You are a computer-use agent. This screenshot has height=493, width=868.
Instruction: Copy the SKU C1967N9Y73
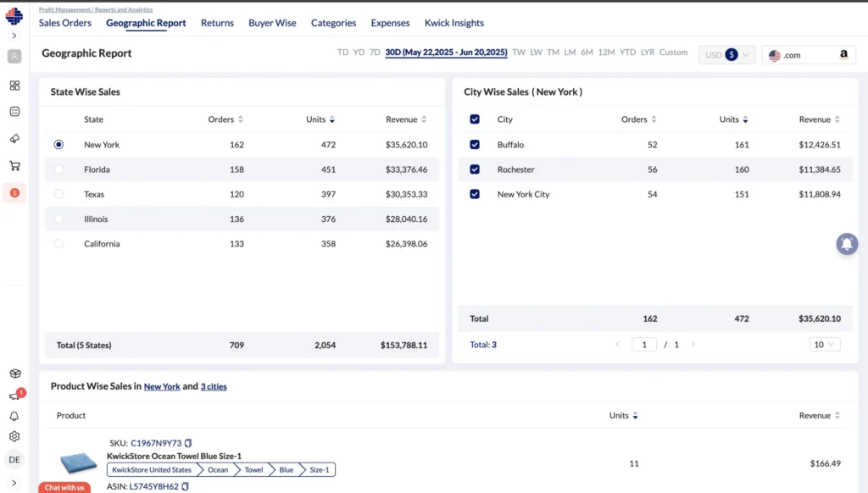(x=188, y=443)
